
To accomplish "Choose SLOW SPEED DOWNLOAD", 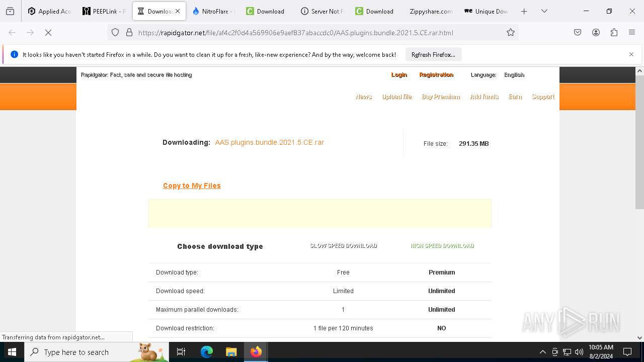I will point(343,246).
